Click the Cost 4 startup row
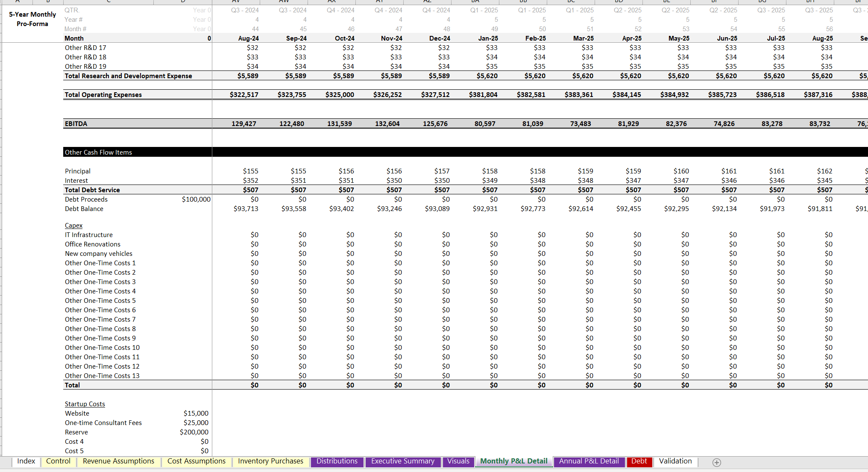The height and width of the screenshot is (472, 868). [74, 442]
